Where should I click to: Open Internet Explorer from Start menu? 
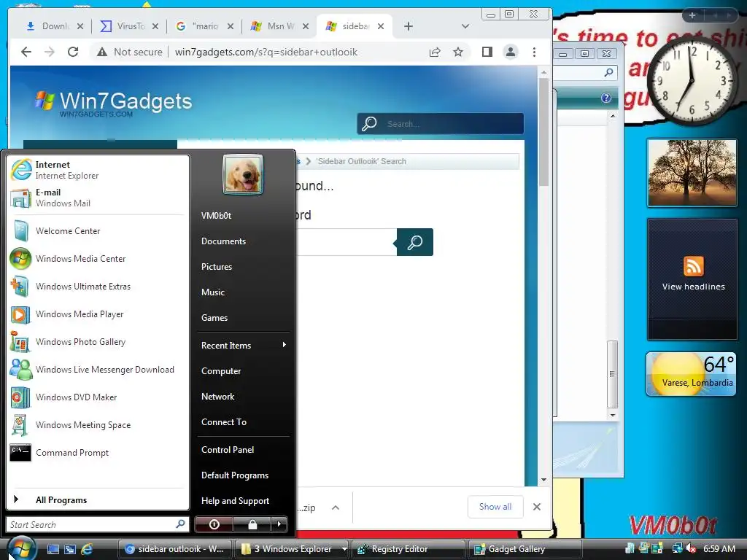tap(98, 170)
